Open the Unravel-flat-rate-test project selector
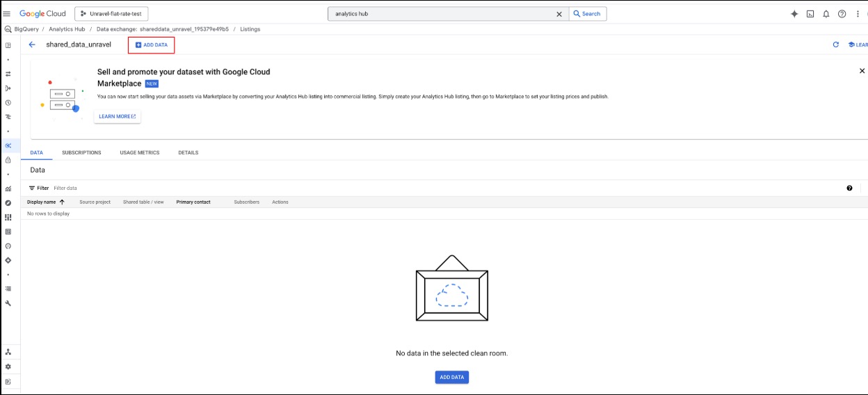The height and width of the screenshot is (395, 868). [x=111, y=14]
